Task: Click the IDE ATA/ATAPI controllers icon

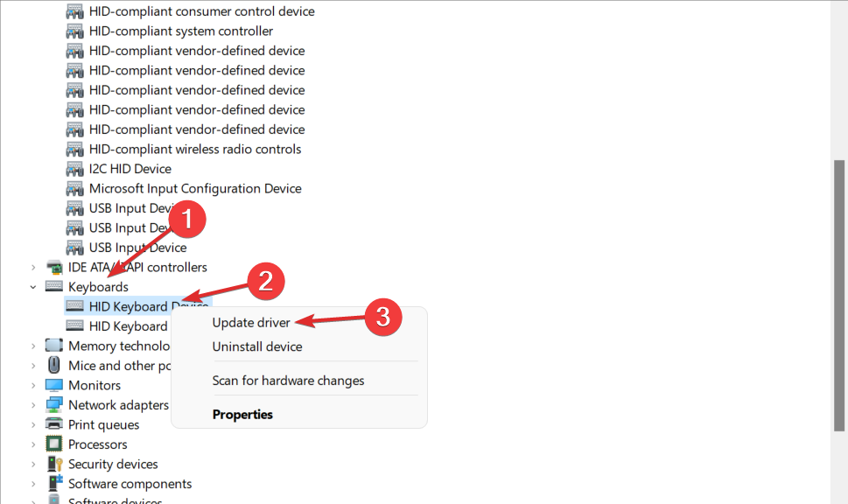Action: tap(54, 267)
